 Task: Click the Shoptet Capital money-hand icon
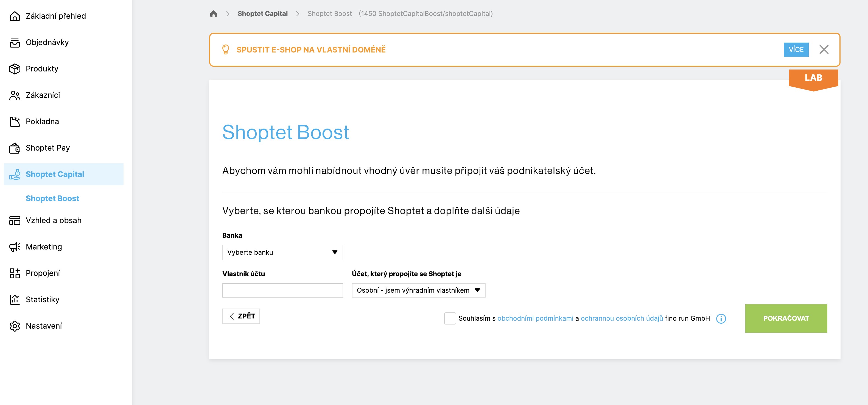(x=15, y=174)
